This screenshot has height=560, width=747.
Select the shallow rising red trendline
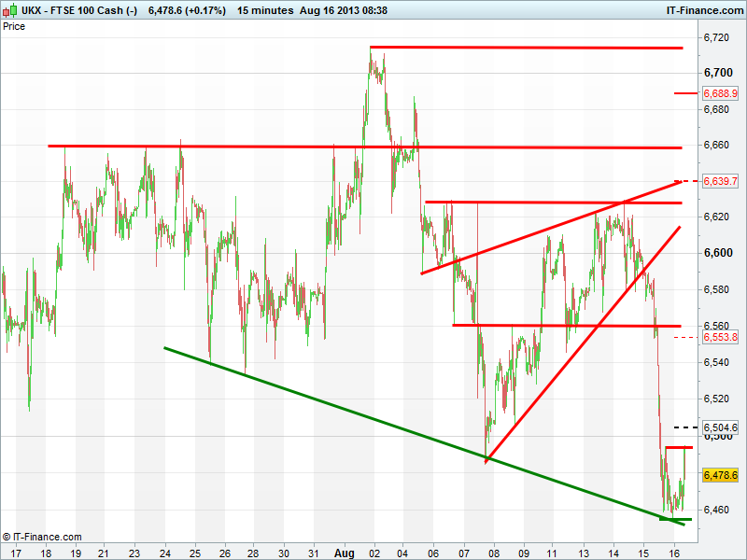(x=552, y=227)
